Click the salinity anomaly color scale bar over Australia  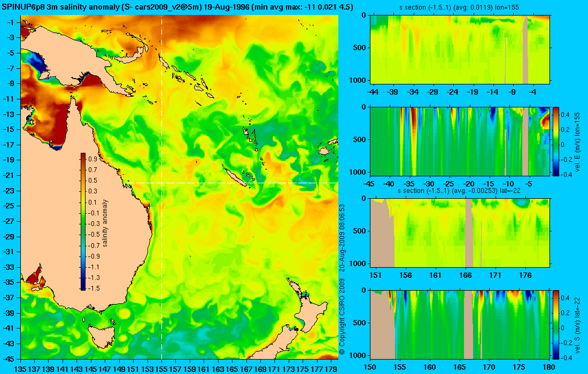[83, 222]
